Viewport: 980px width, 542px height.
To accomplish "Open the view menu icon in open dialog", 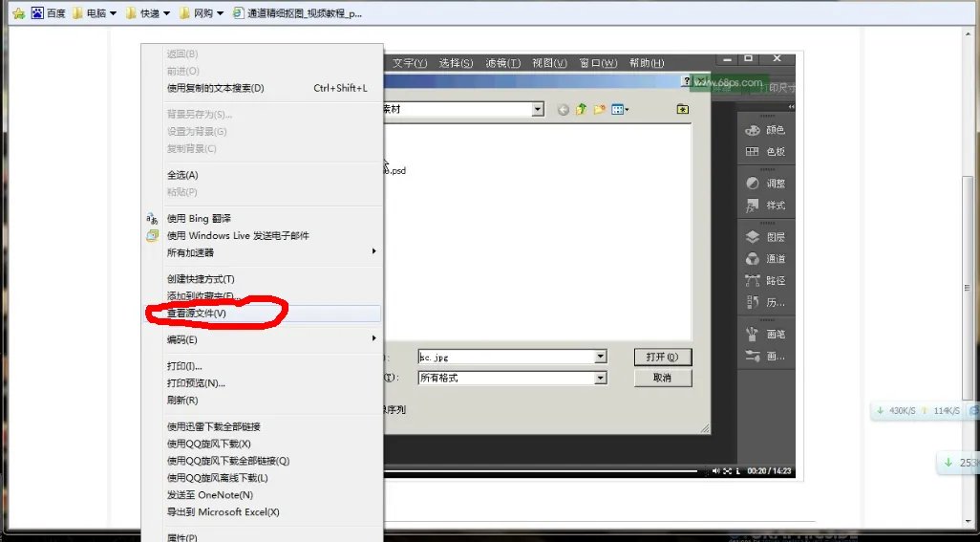I will pyautogui.click(x=620, y=109).
